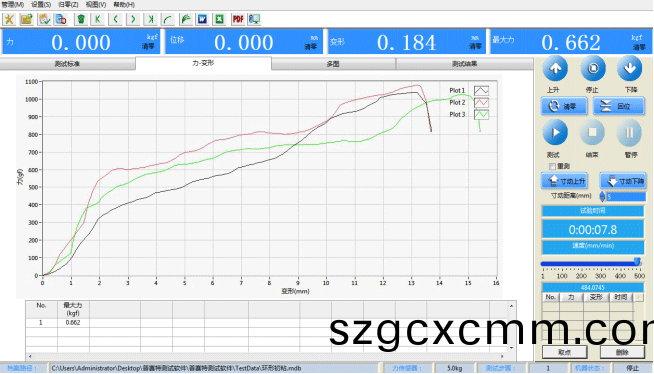Click the results table scroll-down arrow
The height and width of the screenshot is (374, 654).
coord(511,347)
